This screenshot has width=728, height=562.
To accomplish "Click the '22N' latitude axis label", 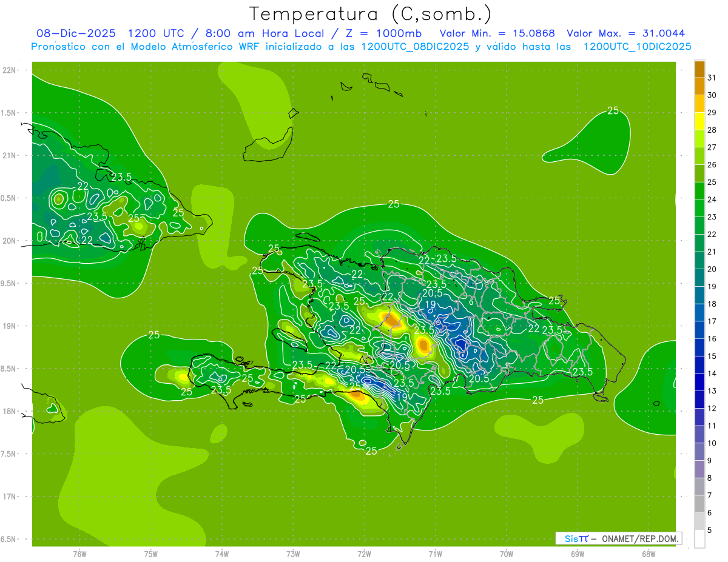I will click(9, 70).
